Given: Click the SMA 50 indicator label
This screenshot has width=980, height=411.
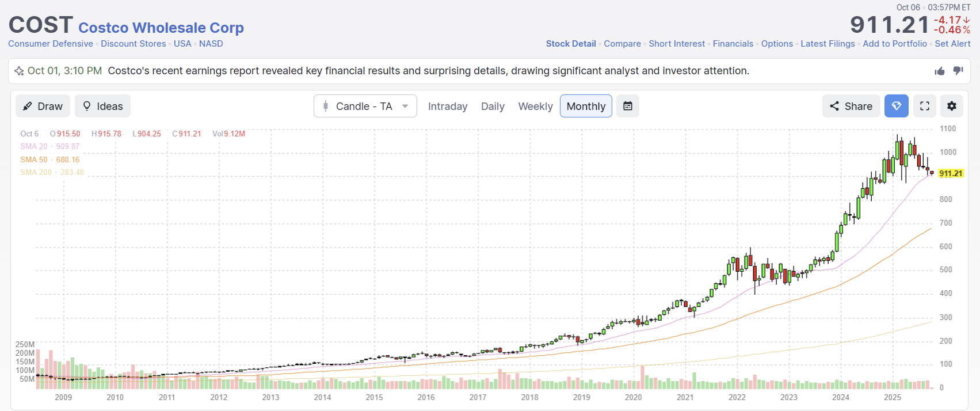Looking at the screenshot, I should (50, 159).
